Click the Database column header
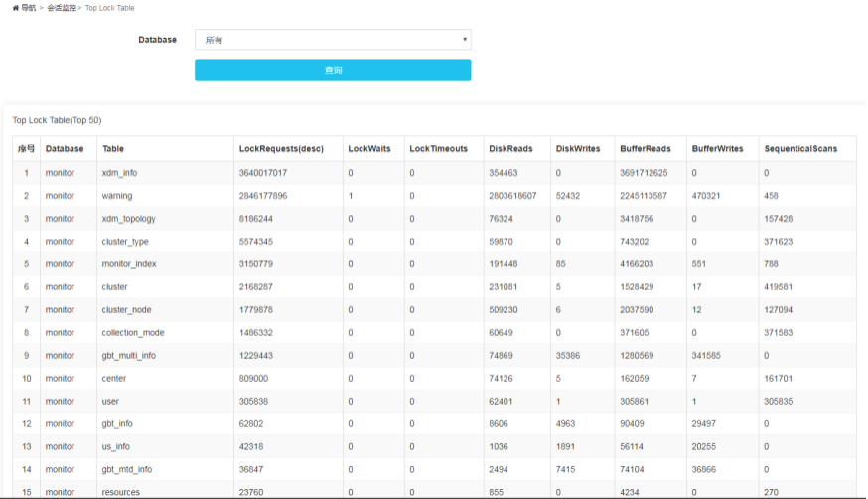 (x=65, y=148)
